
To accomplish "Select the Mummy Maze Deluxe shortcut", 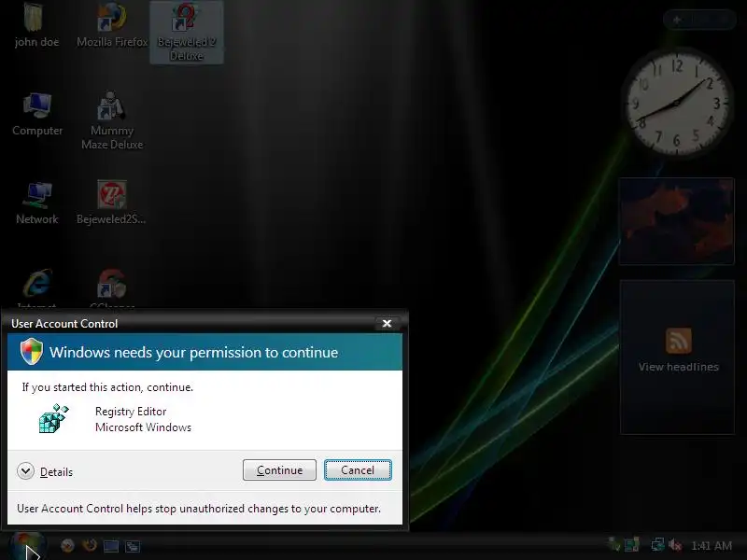I will (x=112, y=121).
